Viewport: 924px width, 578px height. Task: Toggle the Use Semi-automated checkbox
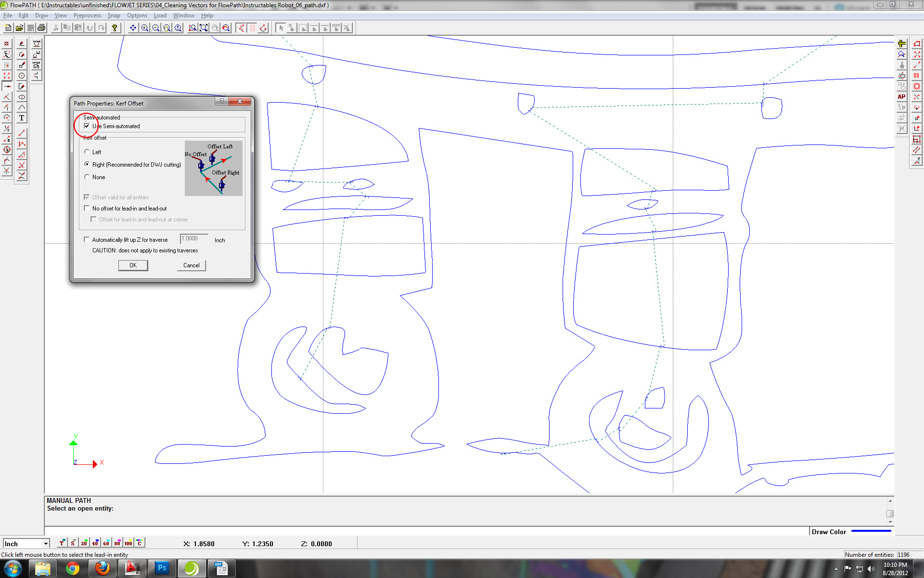pos(87,126)
